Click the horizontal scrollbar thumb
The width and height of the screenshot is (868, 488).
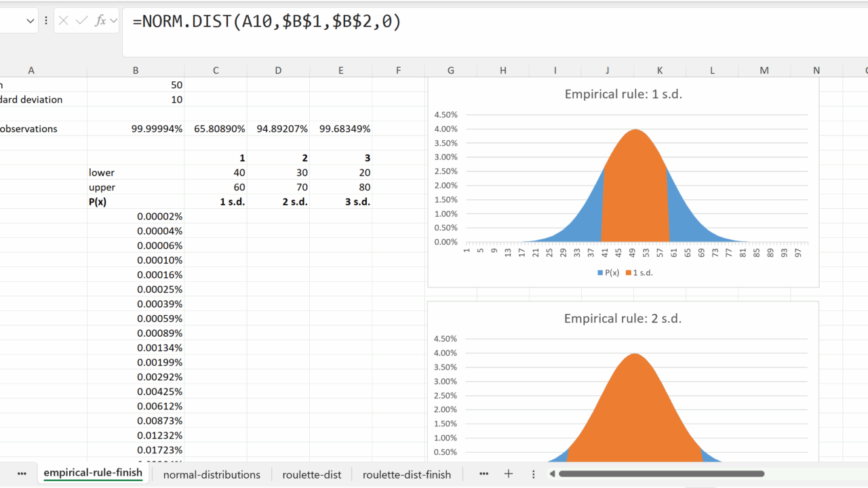(661, 474)
